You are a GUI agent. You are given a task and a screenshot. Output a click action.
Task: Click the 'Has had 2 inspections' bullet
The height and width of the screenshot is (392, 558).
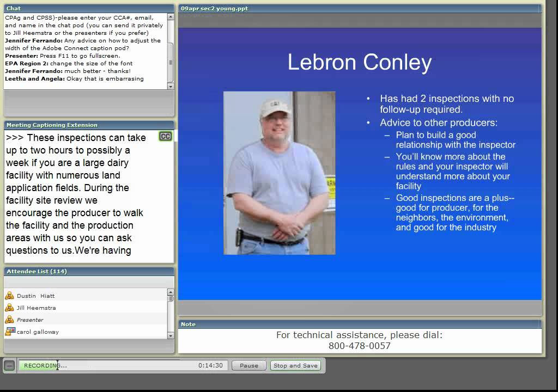coord(447,104)
